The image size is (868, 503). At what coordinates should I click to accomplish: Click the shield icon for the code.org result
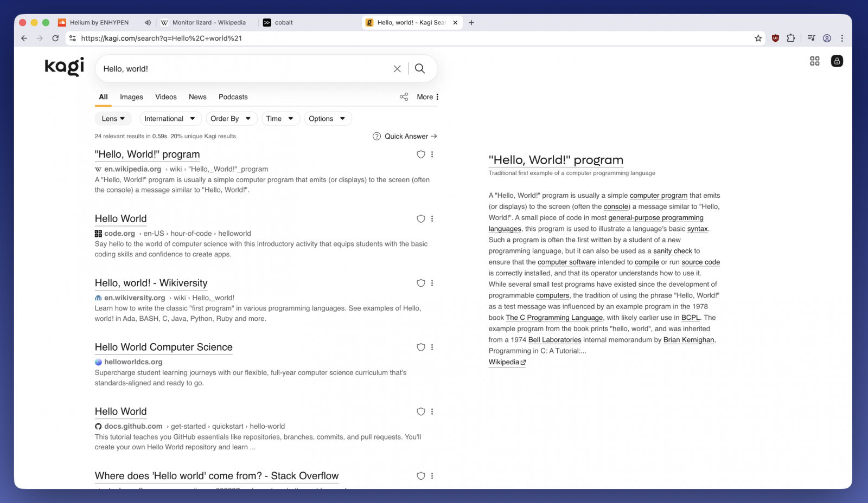click(x=420, y=219)
